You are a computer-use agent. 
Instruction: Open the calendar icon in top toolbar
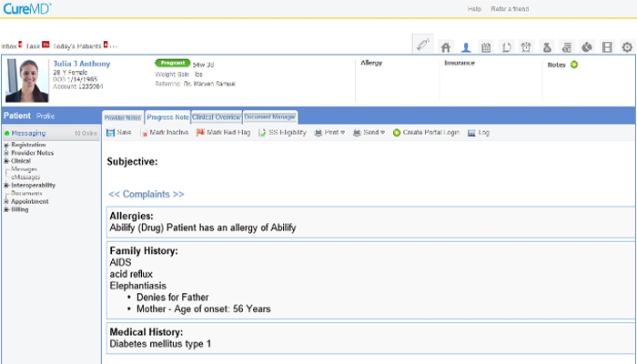486,46
